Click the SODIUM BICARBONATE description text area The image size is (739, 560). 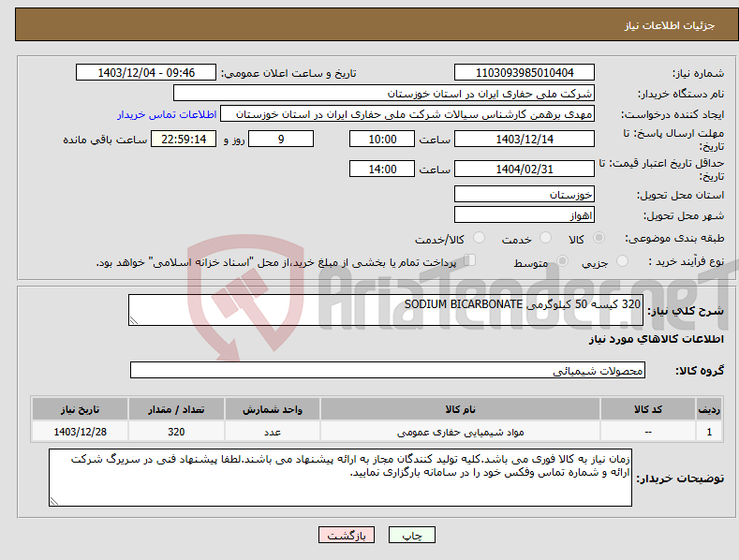click(386, 310)
